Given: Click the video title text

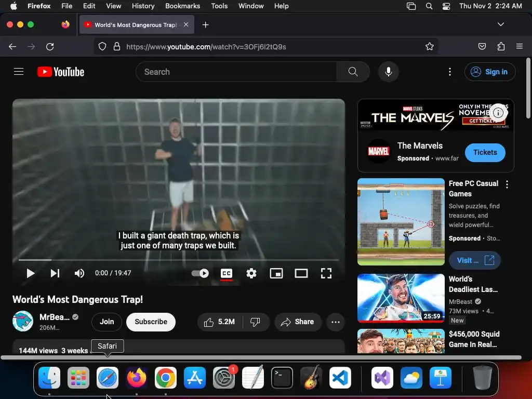Looking at the screenshot, I should tap(78, 300).
